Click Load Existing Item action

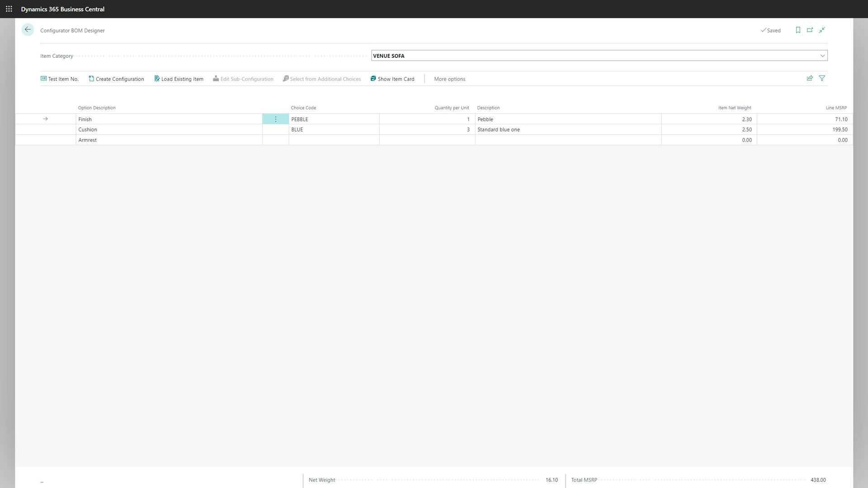click(x=179, y=79)
